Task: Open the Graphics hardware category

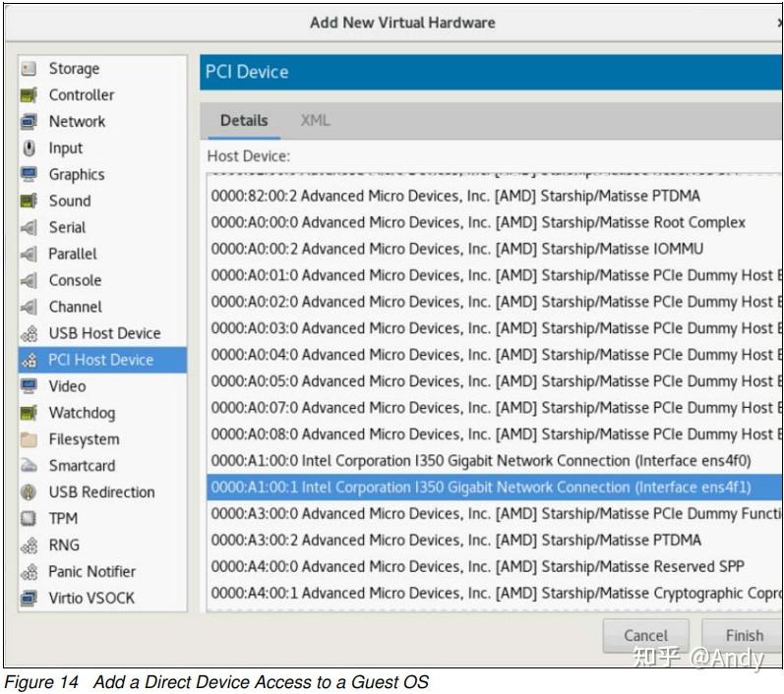Action: tap(76, 174)
